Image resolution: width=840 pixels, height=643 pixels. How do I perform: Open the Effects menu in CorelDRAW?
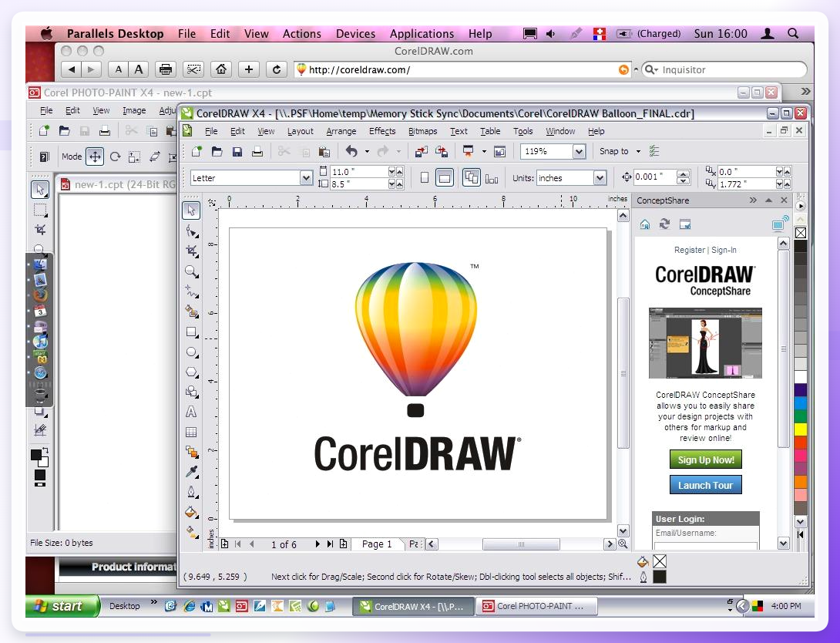[382, 131]
